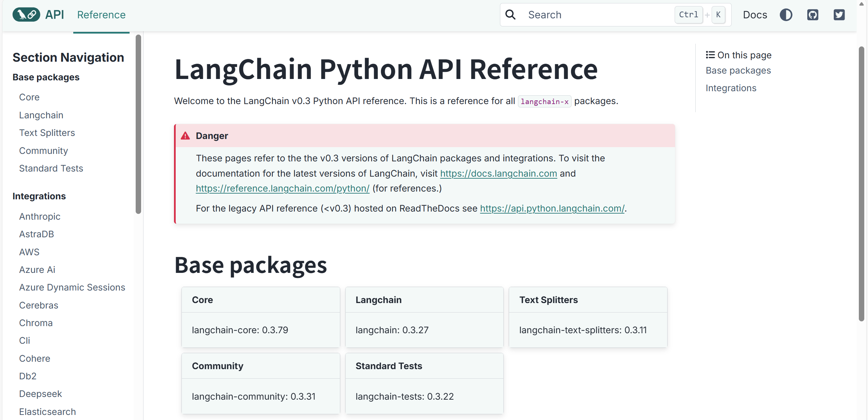Jump to Integrations in page outline

731,88
